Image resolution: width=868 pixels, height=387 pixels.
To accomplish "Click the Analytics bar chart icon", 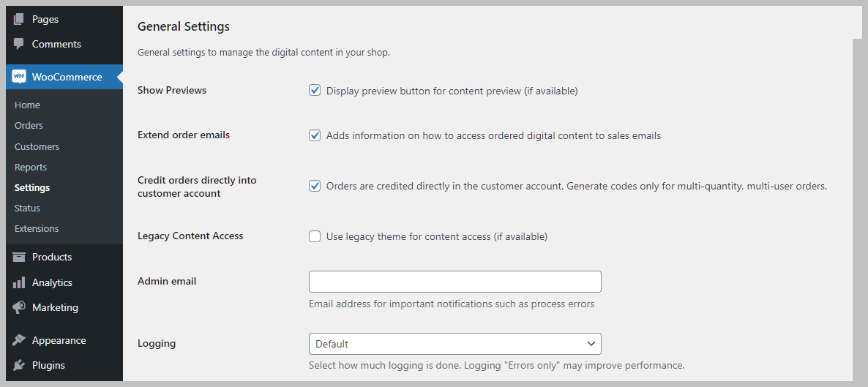I will pyautogui.click(x=19, y=282).
